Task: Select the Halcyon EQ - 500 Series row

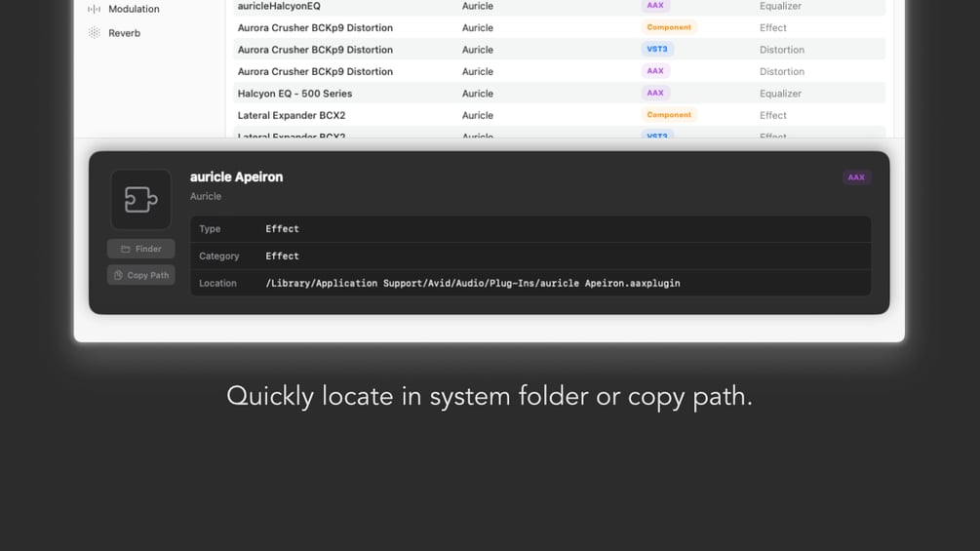Action: (x=560, y=93)
